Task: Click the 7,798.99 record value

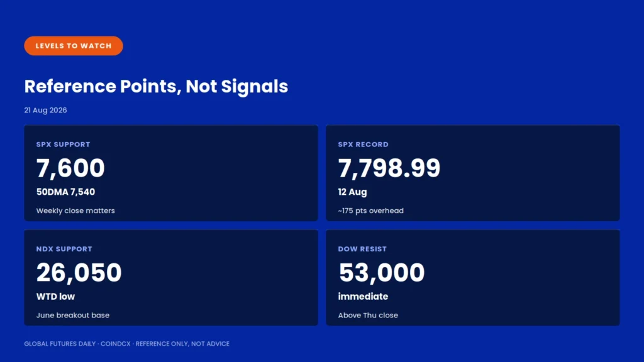Action: click(x=389, y=168)
